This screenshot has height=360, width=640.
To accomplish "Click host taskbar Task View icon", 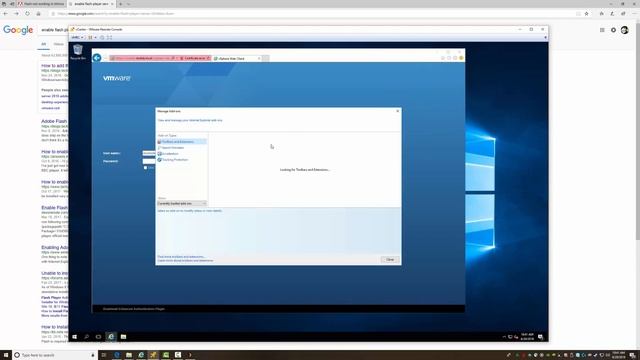I will click(x=104, y=355).
